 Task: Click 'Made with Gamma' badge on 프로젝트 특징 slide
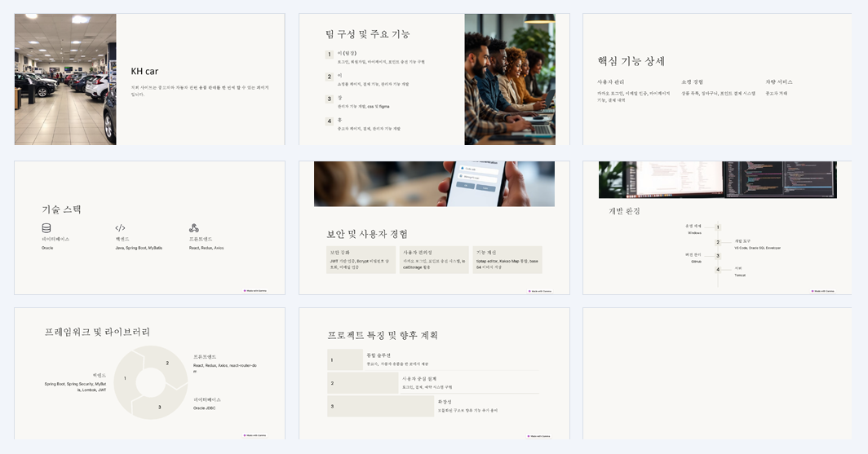click(x=539, y=436)
